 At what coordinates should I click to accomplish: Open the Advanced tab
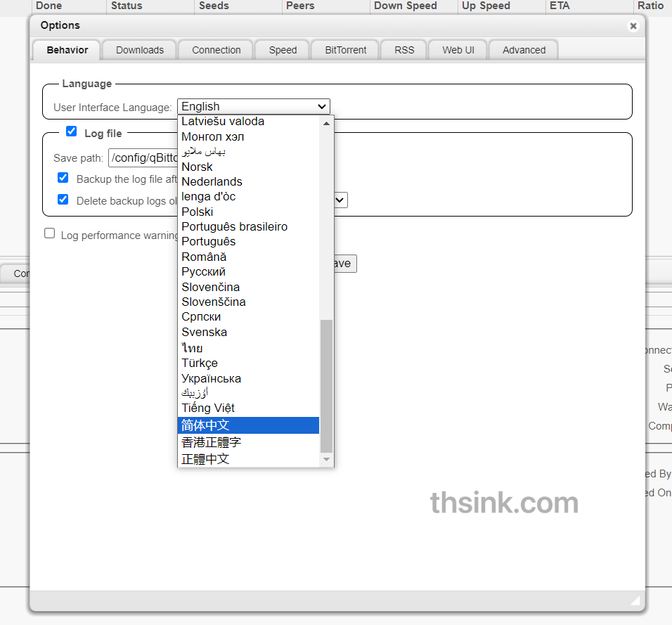coord(524,50)
